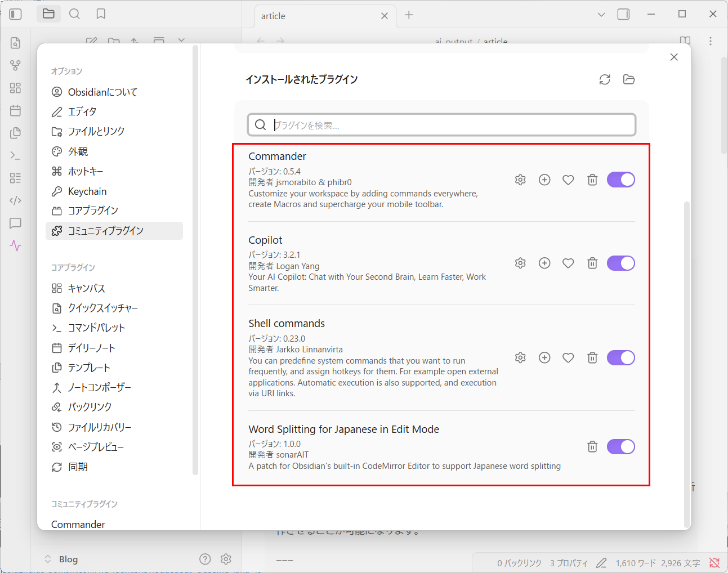The height and width of the screenshot is (573, 728).
Task: Expand the tab list dropdown arrow
Action: [x=601, y=15]
